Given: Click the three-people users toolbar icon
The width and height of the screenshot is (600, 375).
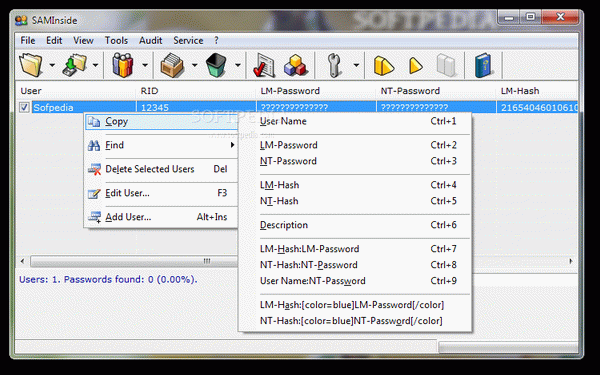Looking at the screenshot, I should point(122,65).
